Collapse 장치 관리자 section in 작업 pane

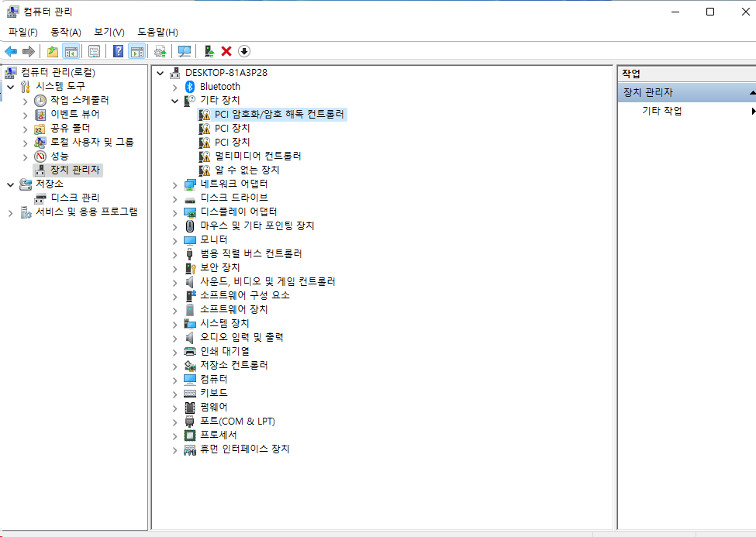pyautogui.click(x=752, y=92)
